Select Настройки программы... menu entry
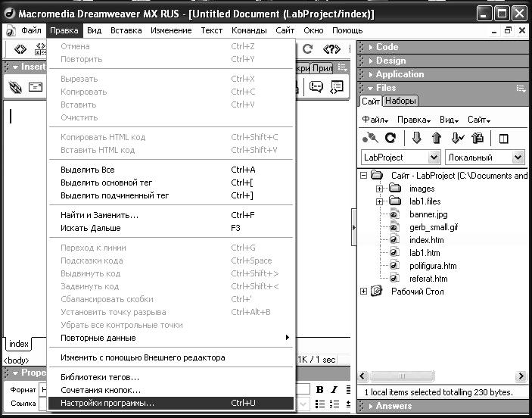 click(x=171, y=404)
